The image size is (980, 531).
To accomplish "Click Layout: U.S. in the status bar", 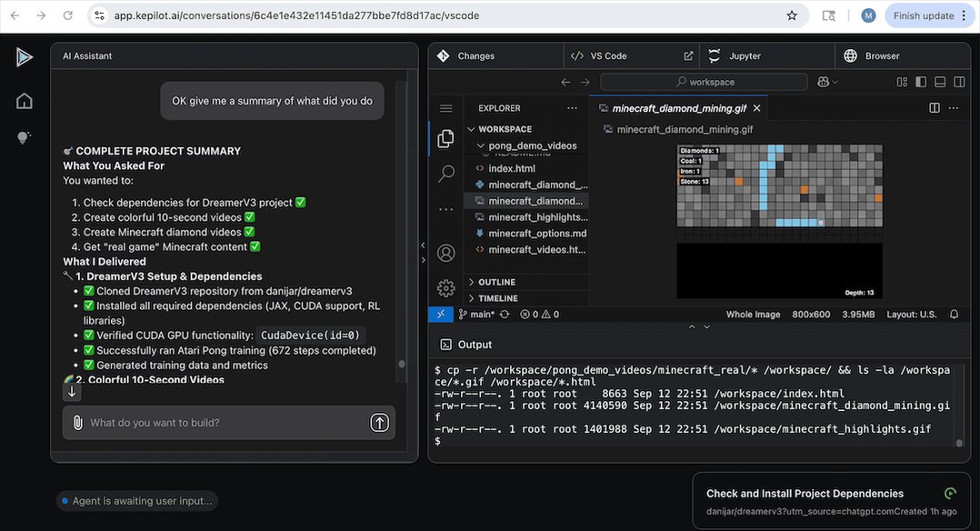I will tap(911, 315).
